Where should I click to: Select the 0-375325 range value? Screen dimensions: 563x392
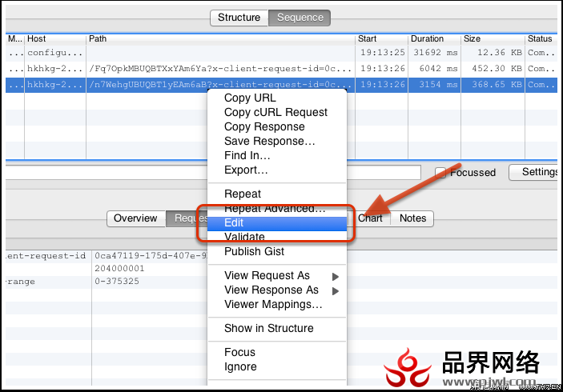pyautogui.click(x=117, y=282)
